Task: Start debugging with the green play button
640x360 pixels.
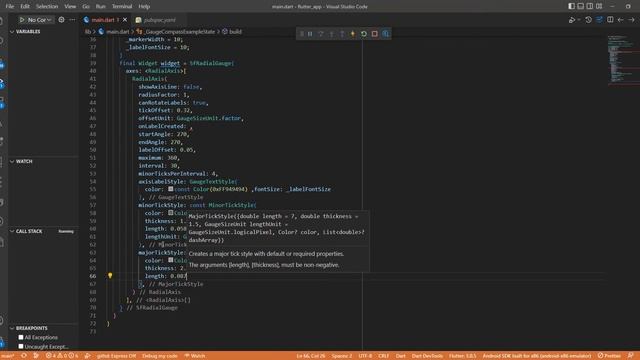Action: coord(22,20)
